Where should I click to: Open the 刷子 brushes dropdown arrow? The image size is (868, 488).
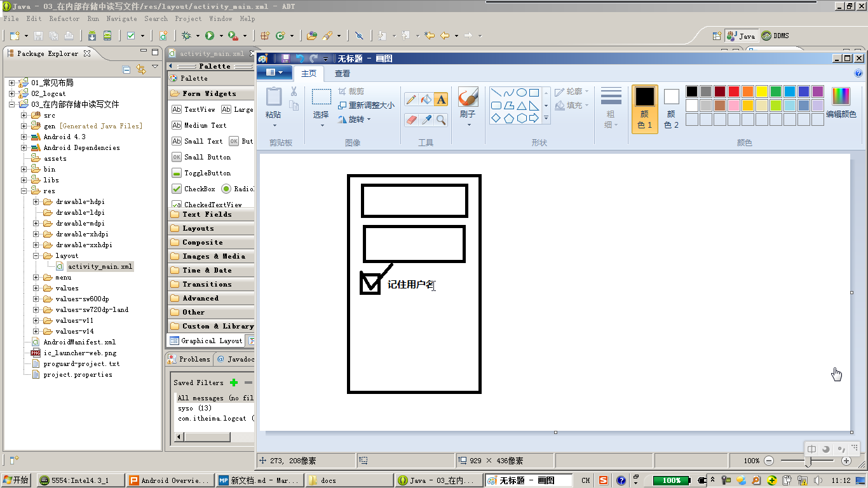468,125
